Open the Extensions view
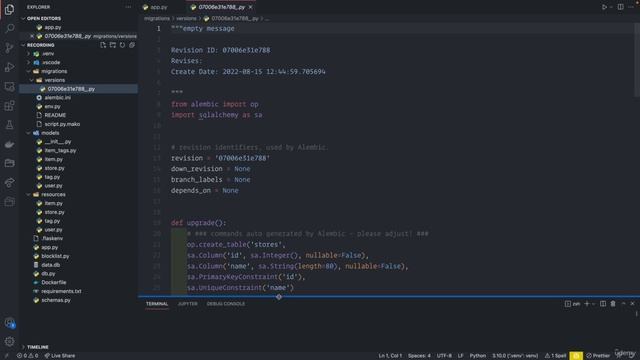Viewport: 640px width, 360px height. click(x=9, y=106)
